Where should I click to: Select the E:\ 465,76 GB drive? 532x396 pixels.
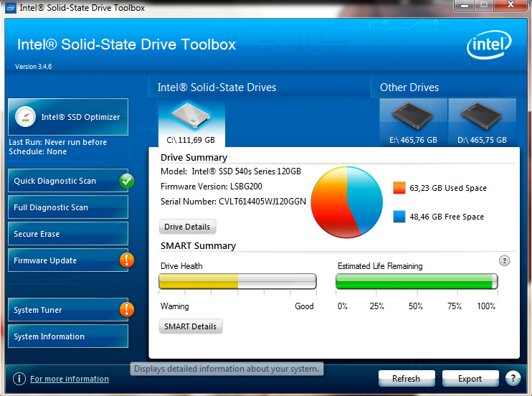[413, 123]
